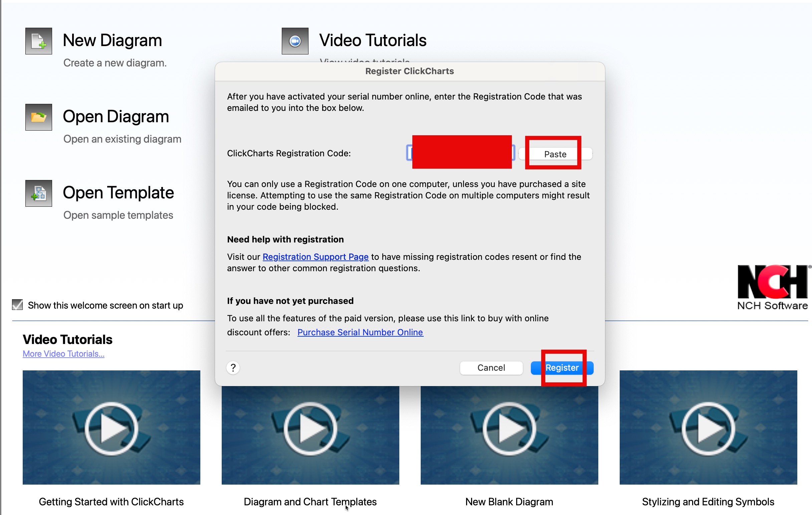Play Getting Started with ClickCharts video
Viewport: 812px width, 515px height.
click(111, 427)
